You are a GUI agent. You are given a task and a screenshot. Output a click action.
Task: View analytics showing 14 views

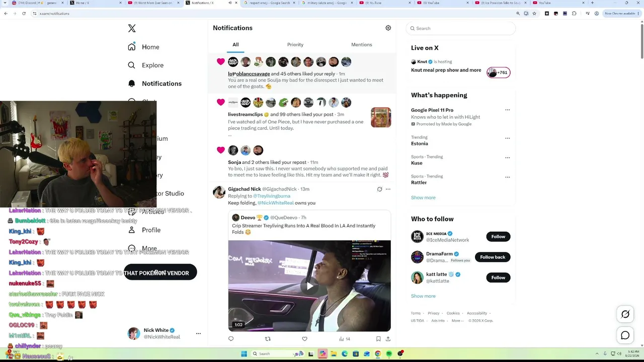[x=344, y=339]
